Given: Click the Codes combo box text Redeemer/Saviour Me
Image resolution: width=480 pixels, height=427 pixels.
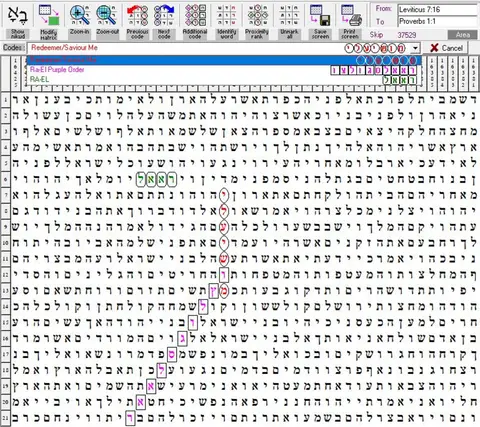Looking at the screenshot, I should point(64,48).
